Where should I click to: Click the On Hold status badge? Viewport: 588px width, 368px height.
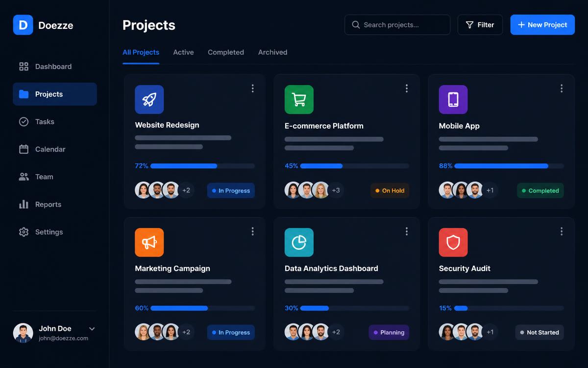390,191
